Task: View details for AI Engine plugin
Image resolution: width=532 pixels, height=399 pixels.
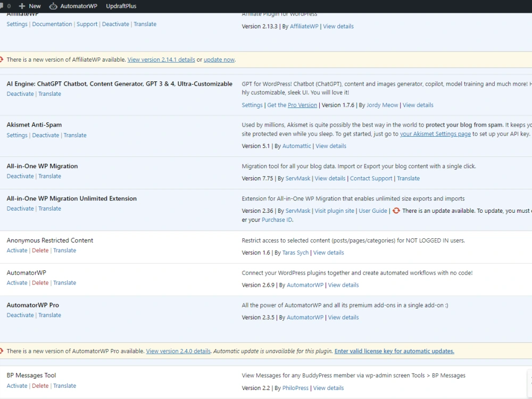Action: click(418, 105)
